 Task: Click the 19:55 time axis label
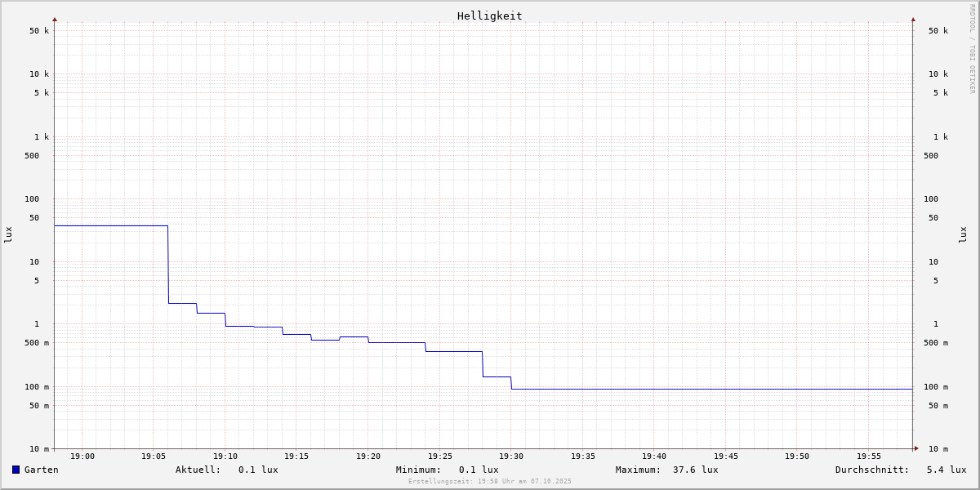tap(869, 457)
